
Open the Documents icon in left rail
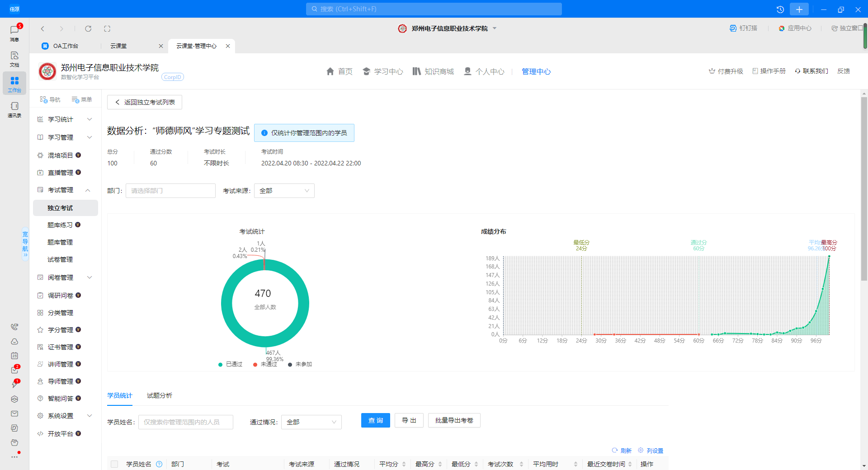[14, 58]
